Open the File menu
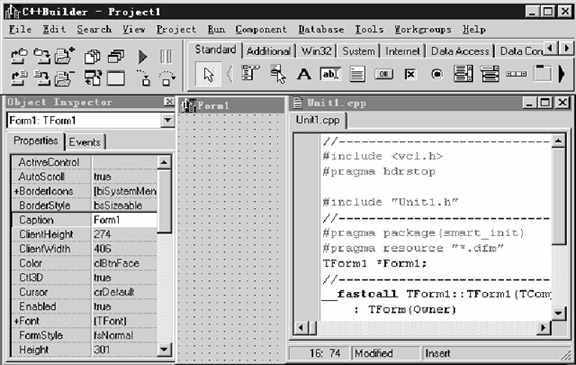Screen dimensions: 576x365 tap(20, 29)
